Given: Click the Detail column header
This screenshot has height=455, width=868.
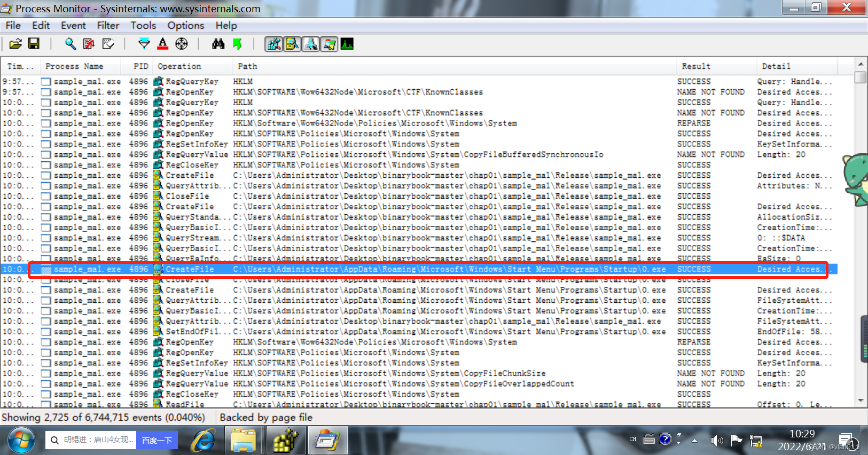Looking at the screenshot, I should click(797, 66).
